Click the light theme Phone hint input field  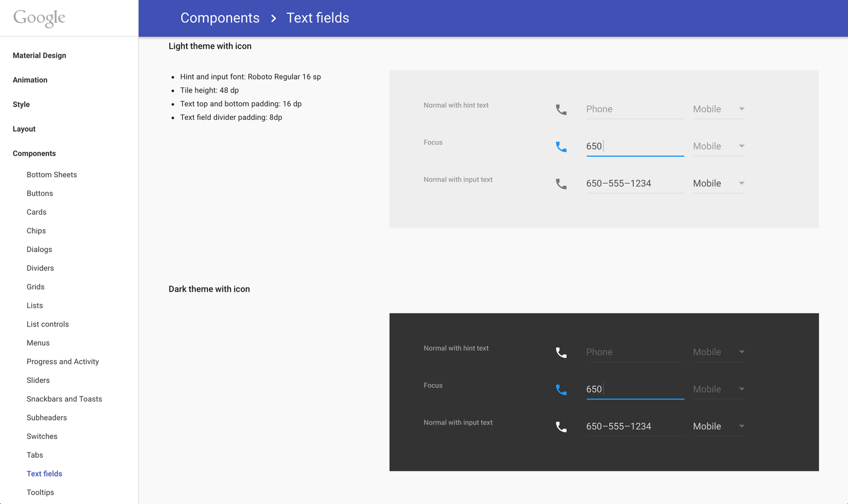coord(635,109)
